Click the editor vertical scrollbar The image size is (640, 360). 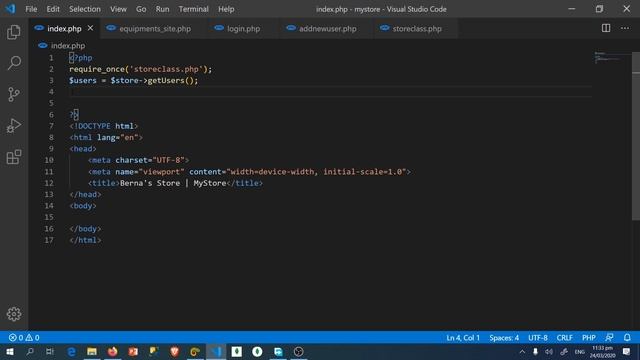click(x=636, y=137)
